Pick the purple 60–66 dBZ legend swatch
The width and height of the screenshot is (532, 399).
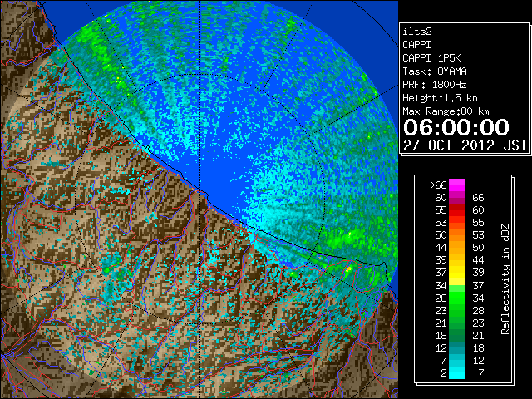[x=457, y=198]
